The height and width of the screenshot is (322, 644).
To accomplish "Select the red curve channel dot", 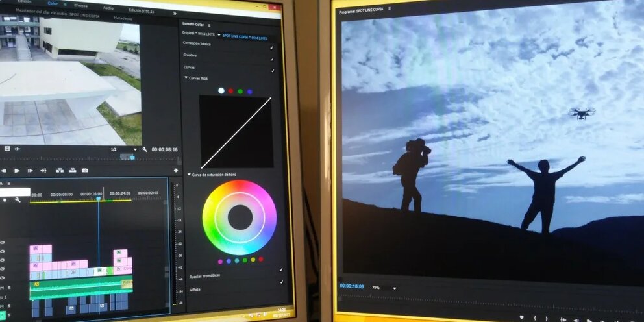I will (x=231, y=91).
